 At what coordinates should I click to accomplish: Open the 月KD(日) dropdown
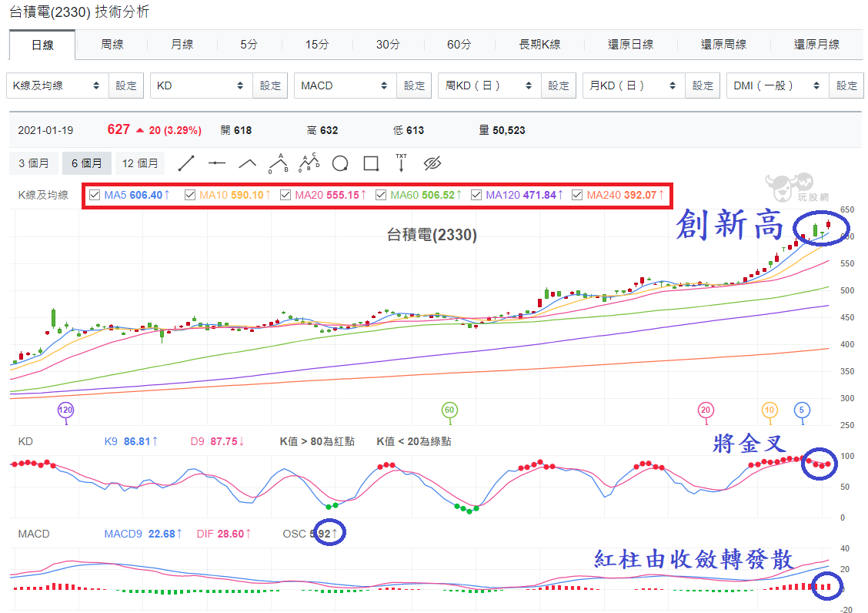(634, 85)
